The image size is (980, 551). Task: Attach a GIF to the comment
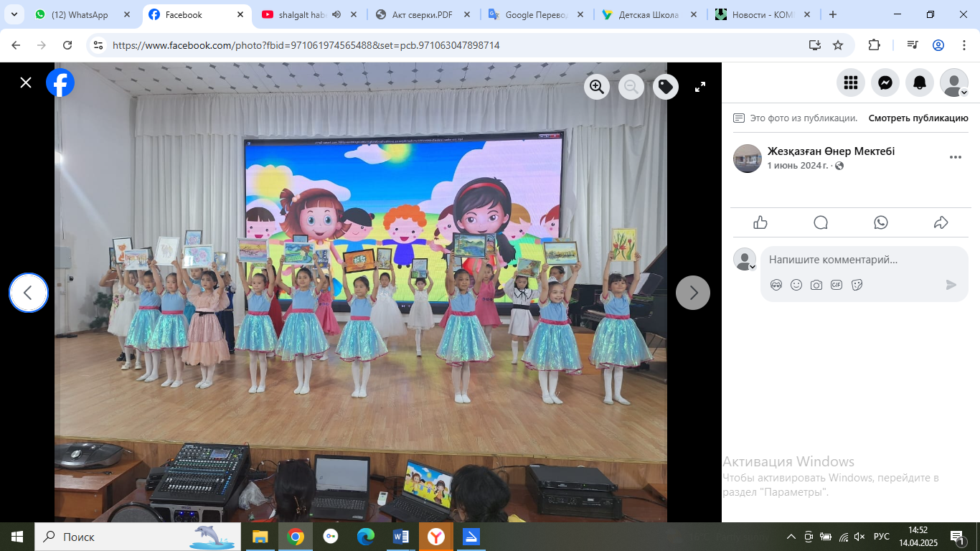tap(837, 285)
